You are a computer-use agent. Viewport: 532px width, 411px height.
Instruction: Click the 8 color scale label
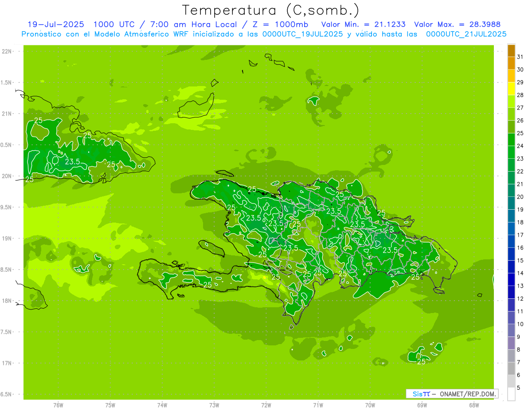(x=519, y=349)
